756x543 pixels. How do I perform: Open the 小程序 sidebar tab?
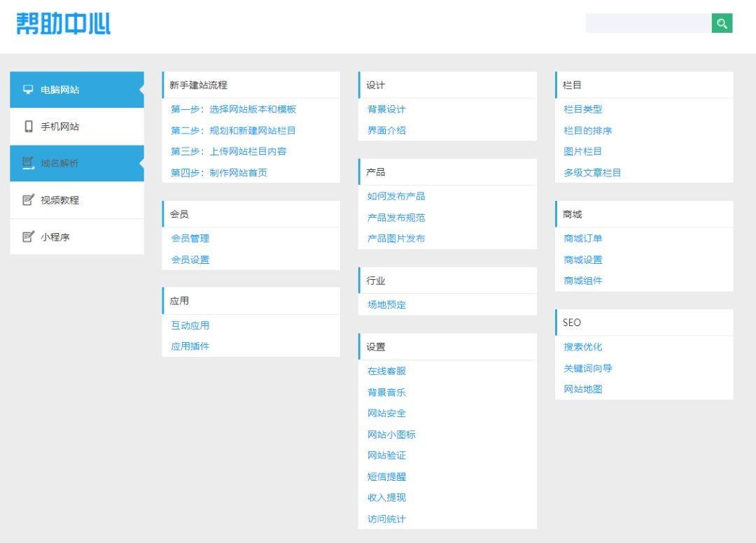[77, 237]
